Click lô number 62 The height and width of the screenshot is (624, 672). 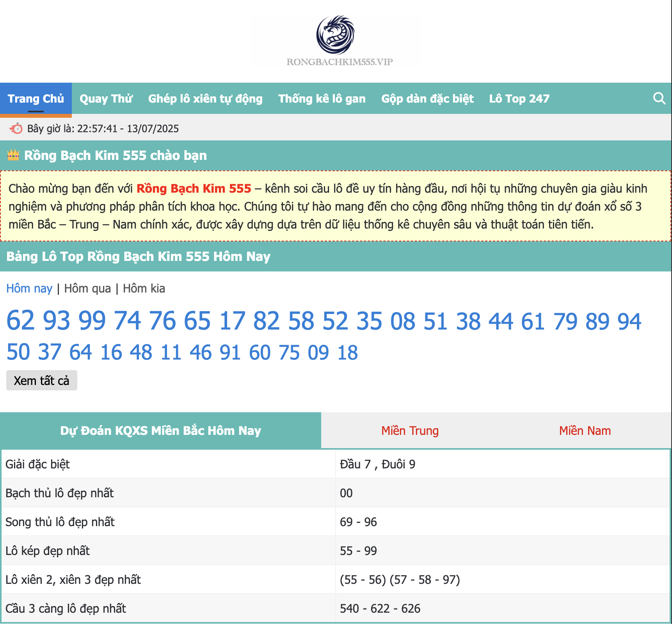(x=20, y=321)
